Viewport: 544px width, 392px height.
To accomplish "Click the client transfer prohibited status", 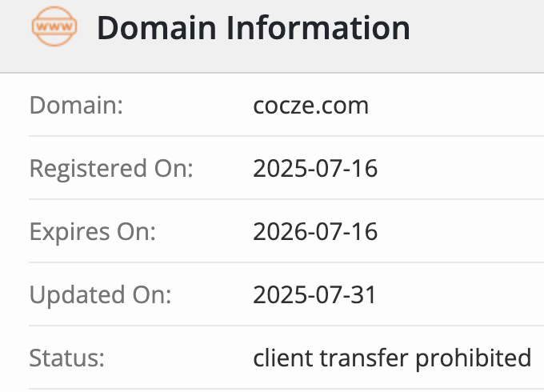I will 392,358.
